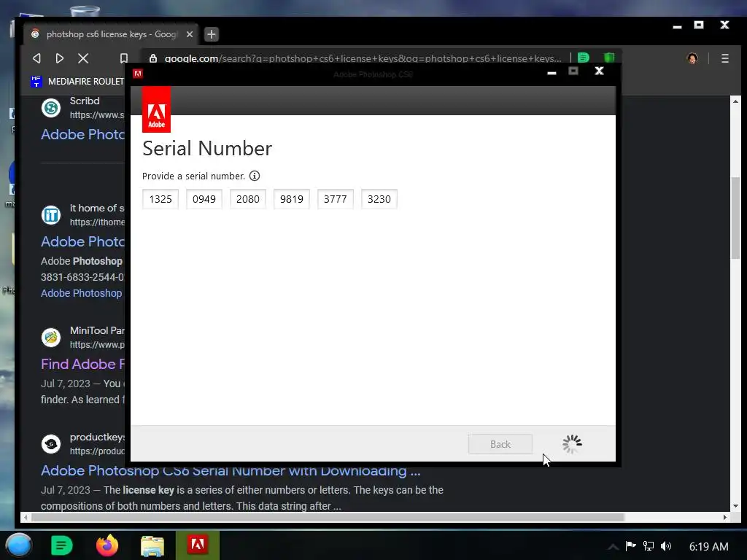The image size is (747, 560).
Task: Click the volume speaker tray icon
Action: tap(666, 546)
